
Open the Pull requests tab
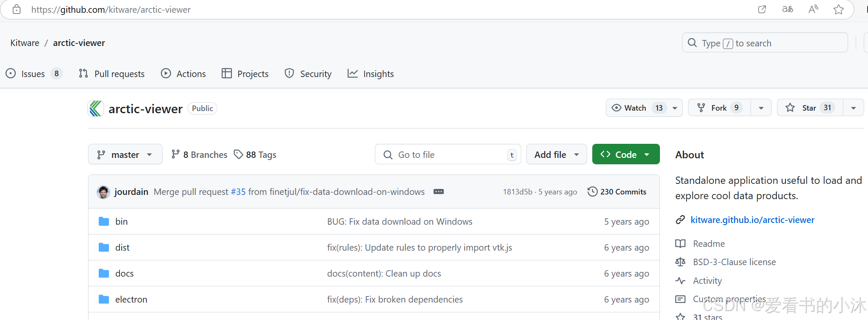[x=112, y=74]
